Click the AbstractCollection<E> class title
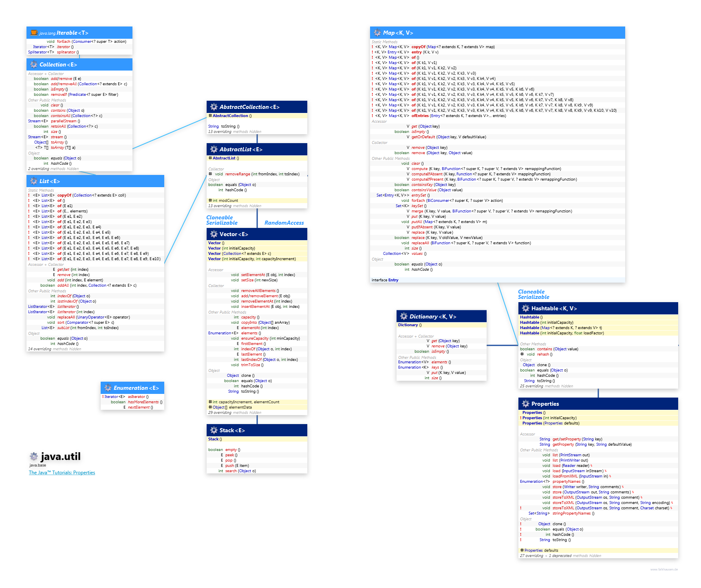Image resolution: width=701 pixels, height=588 pixels. (249, 107)
